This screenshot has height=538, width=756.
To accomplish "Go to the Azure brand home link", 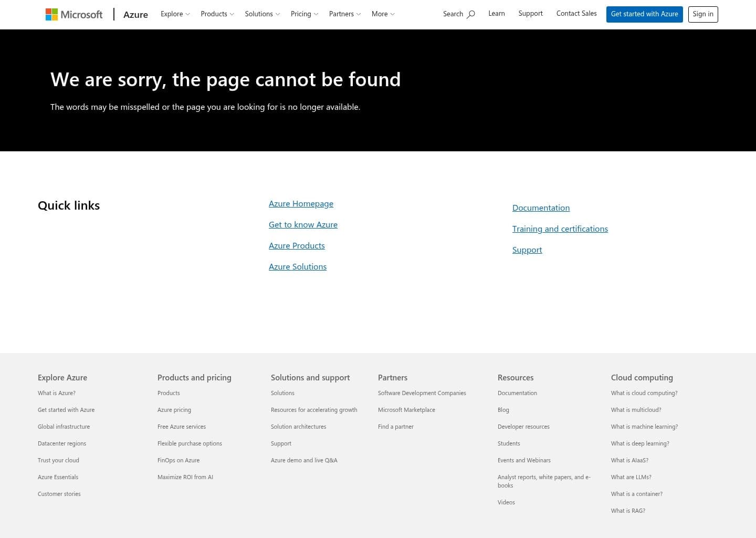I will point(135,15).
